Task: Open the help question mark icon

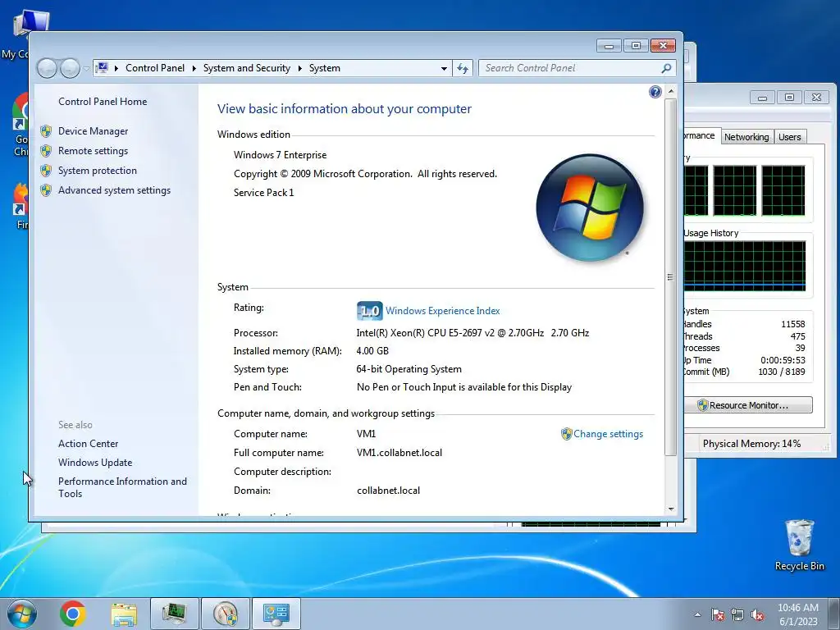Action: [x=655, y=92]
